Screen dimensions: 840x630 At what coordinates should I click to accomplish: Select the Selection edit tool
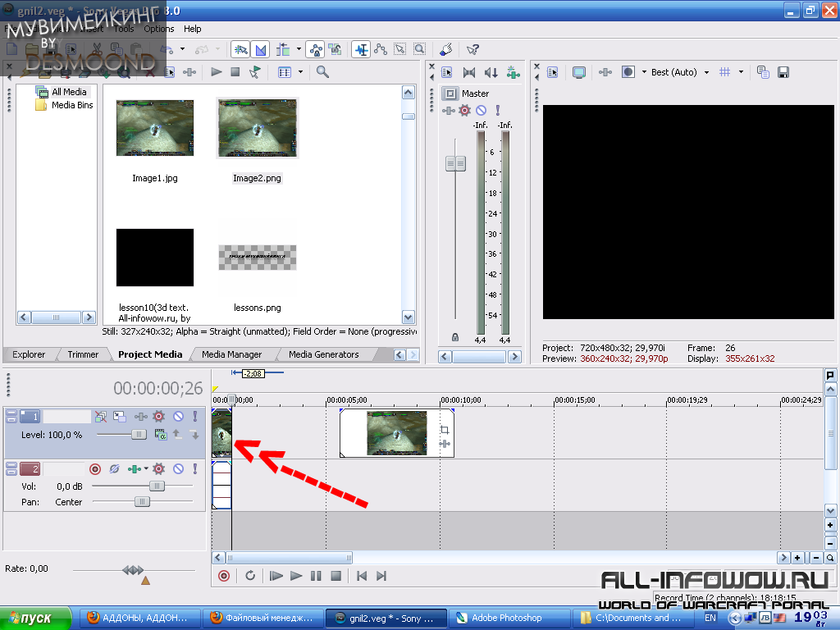pyautogui.click(x=400, y=50)
